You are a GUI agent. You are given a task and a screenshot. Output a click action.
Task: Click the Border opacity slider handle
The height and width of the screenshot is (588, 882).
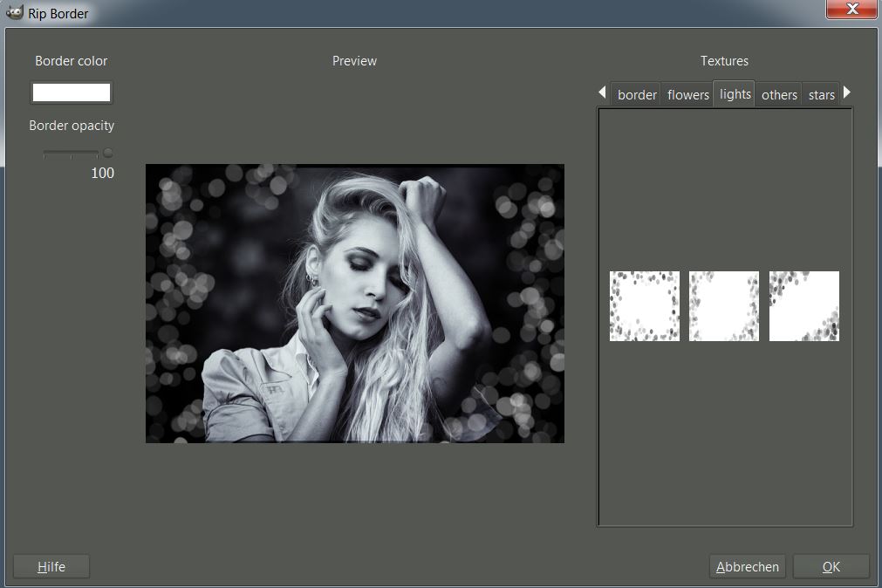coord(108,154)
